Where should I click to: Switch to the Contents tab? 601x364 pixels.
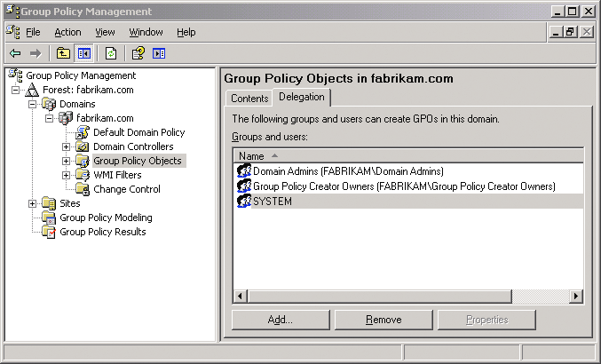[x=249, y=99]
